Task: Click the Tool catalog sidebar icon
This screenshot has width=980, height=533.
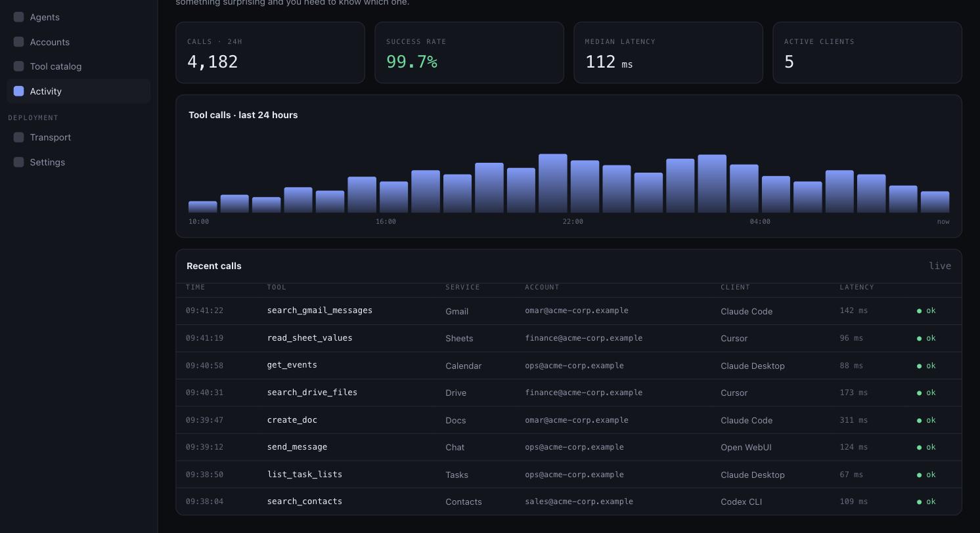Action: point(18,66)
